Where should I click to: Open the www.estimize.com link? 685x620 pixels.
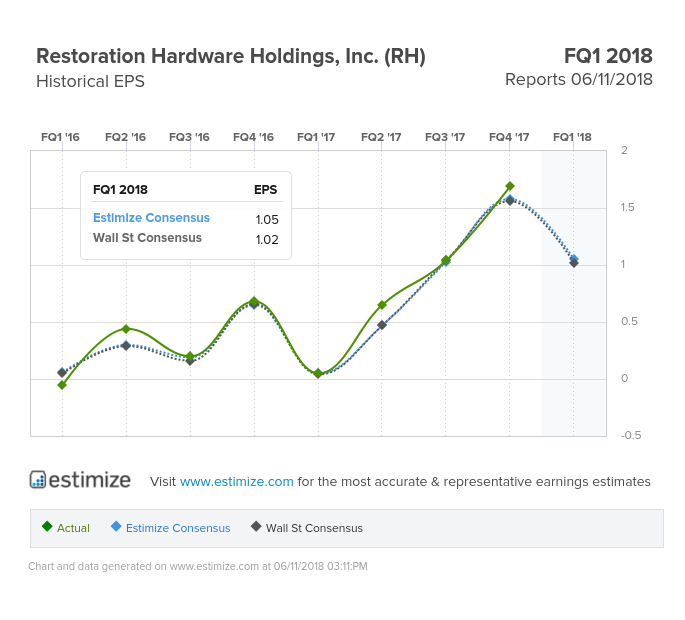(x=236, y=481)
